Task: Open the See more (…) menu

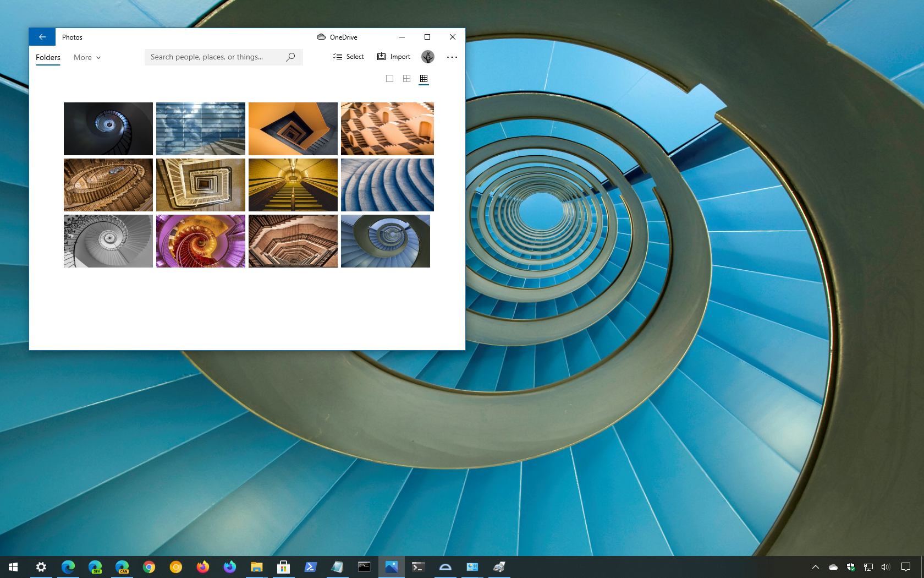Action: [x=452, y=57]
